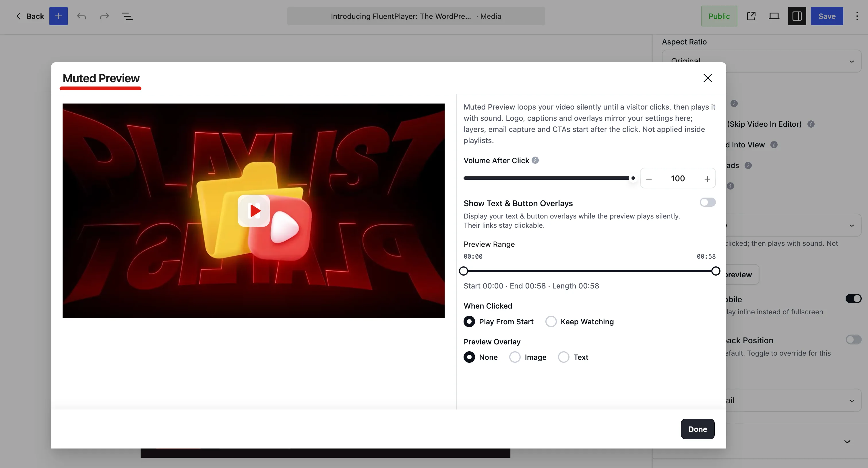
Task: Click the Volume After Click slider track
Action: tap(549, 178)
